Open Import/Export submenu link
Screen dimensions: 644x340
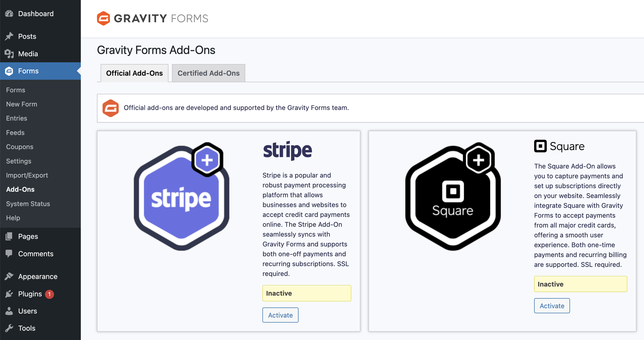pyautogui.click(x=27, y=175)
